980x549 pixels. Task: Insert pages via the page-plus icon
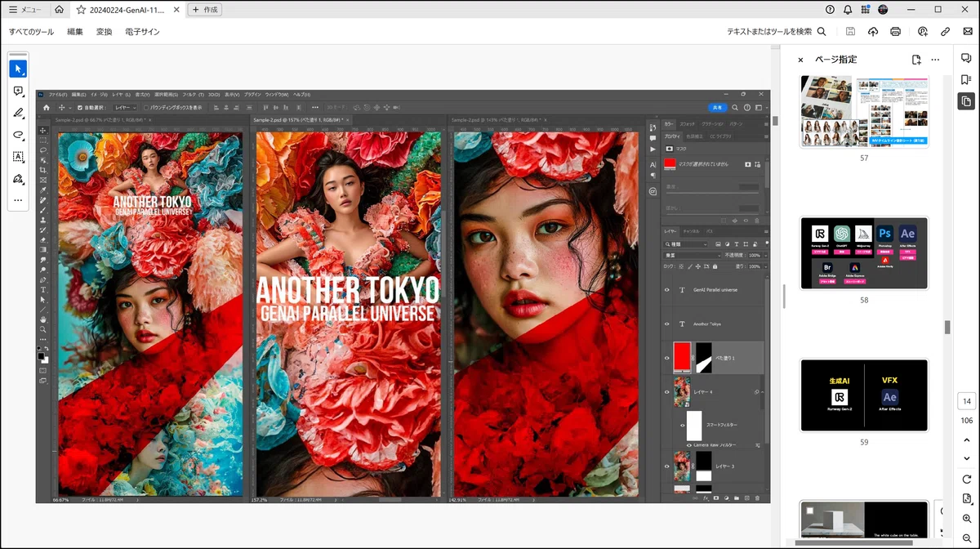[x=916, y=60]
